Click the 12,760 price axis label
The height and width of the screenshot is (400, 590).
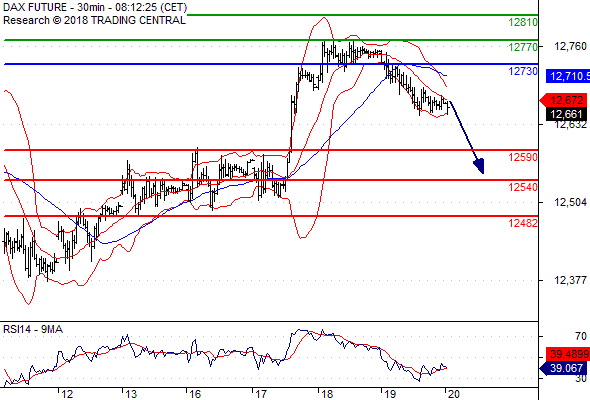coord(570,46)
